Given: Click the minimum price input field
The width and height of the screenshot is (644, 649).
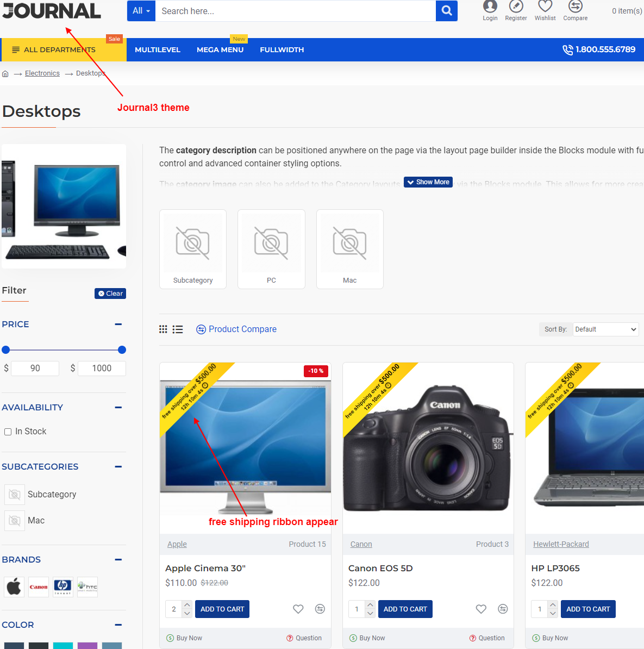Looking at the screenshot, I should click(x=35, y=369).
